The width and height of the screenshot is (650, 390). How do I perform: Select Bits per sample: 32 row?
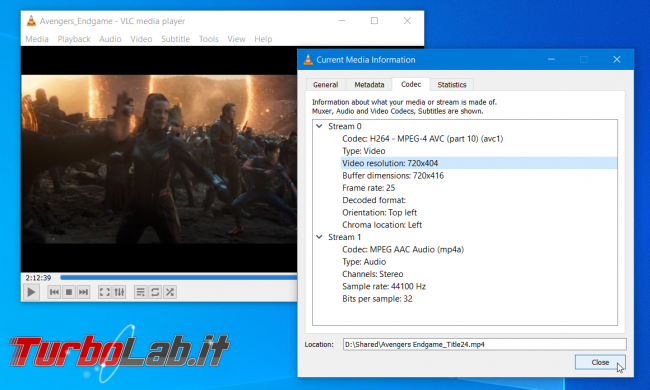[377, 299]
